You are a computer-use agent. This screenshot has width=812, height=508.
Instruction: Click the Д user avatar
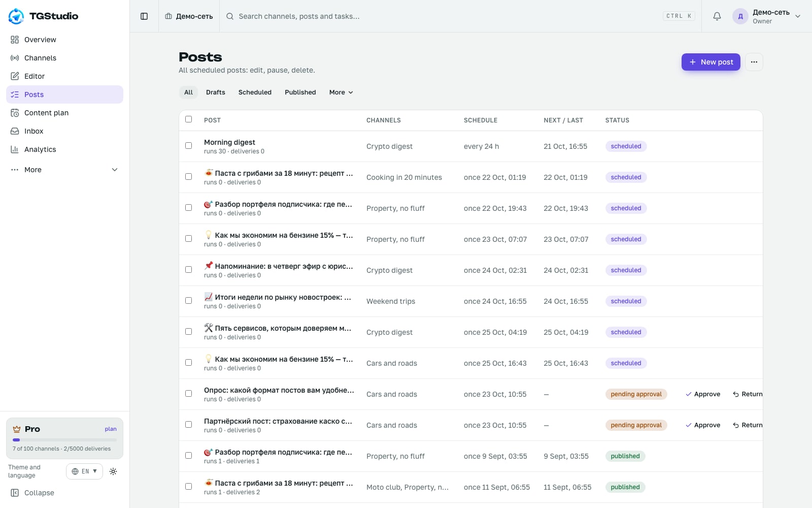point(740,16)
